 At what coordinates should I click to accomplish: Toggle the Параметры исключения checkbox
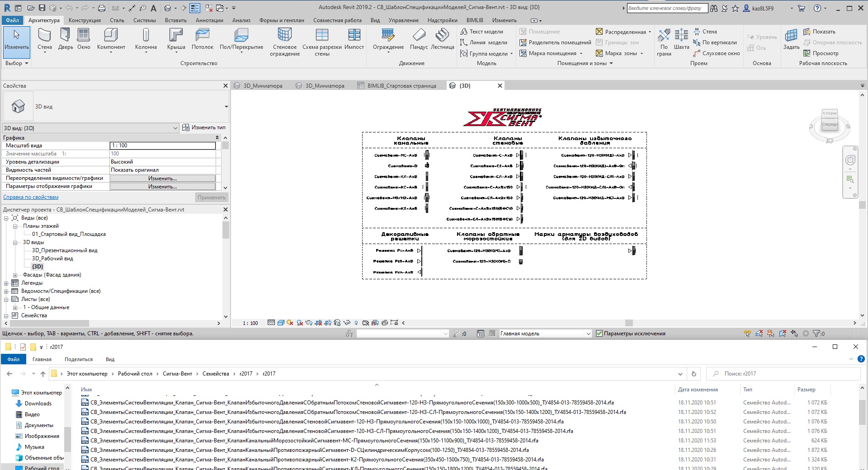[x=599, y=334]
